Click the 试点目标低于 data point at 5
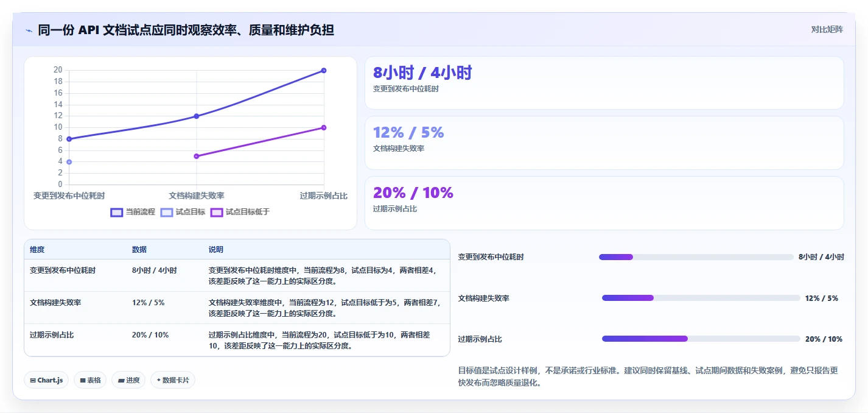 click(197, 156)
